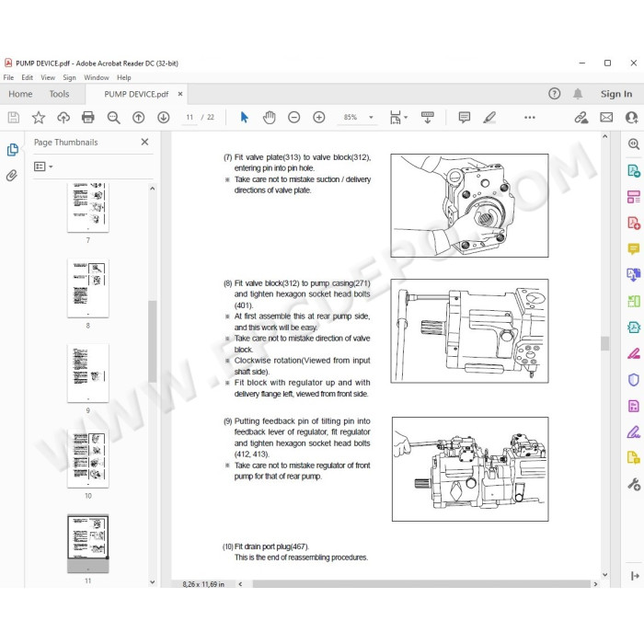Choose the Selection arrow tool
644x644 pixels.
[244, 118]
